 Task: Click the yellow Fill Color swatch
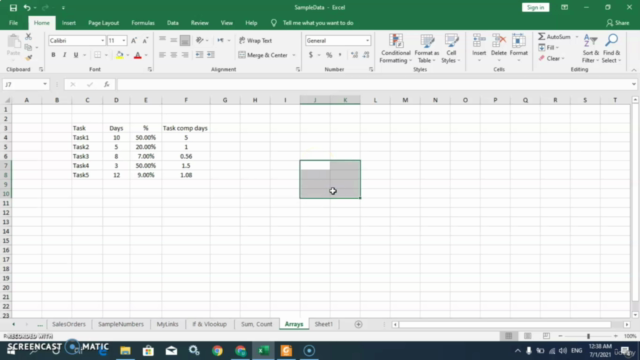point(120,55)
